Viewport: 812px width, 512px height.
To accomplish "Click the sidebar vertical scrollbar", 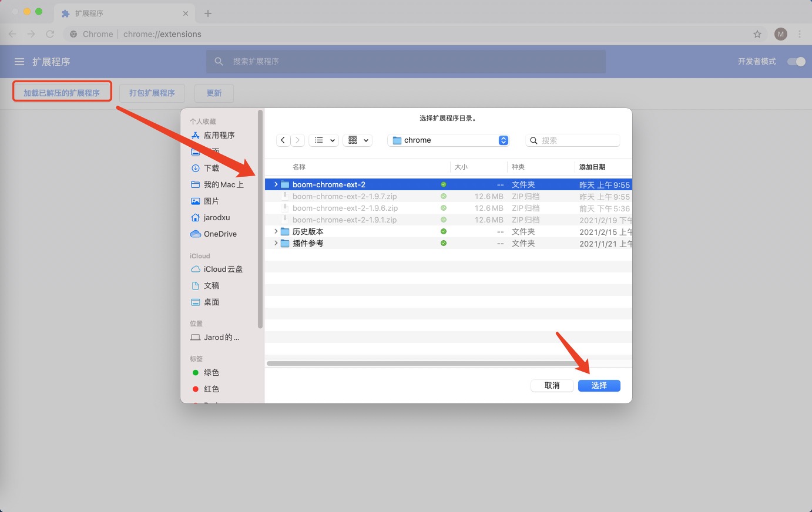I will 260,220.
